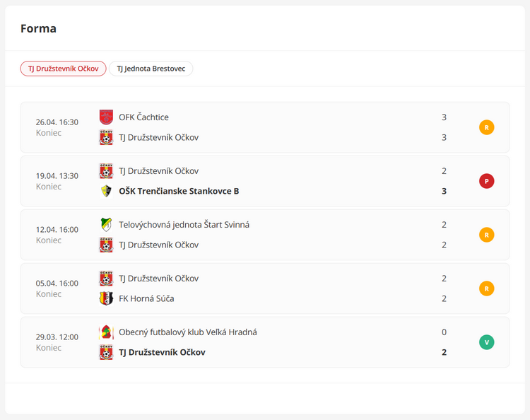Click the date 19.04. 13:30
The height and width of the screenshot is (420, 530).
point(57,176)
